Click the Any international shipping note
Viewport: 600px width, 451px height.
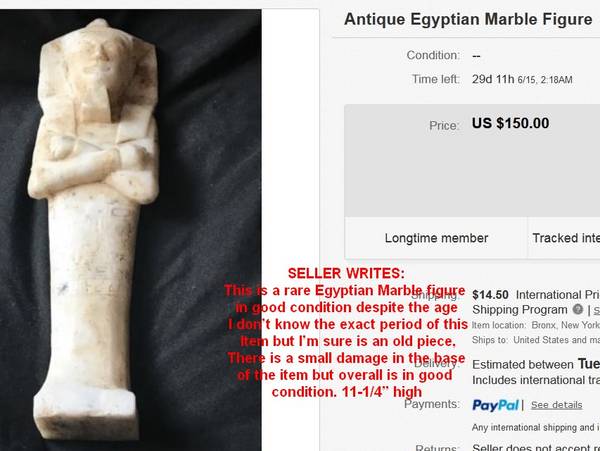coord(536,427)
